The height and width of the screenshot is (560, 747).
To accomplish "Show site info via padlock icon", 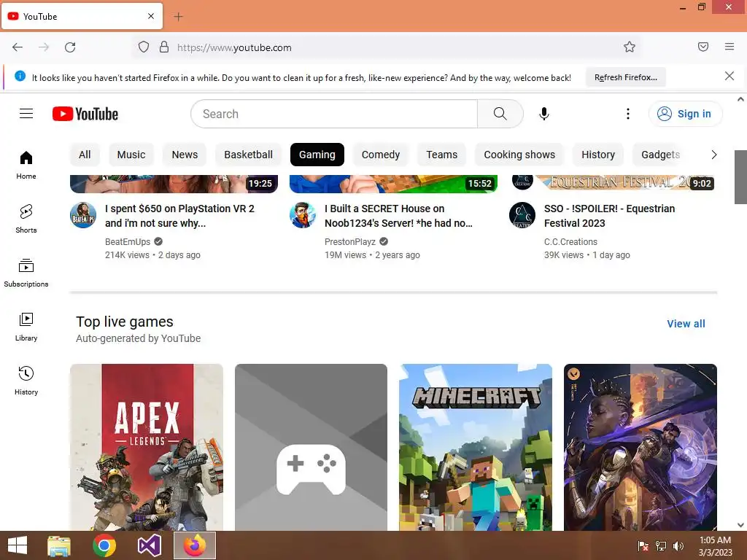I will pyautogui.click(x=164, y=47).
